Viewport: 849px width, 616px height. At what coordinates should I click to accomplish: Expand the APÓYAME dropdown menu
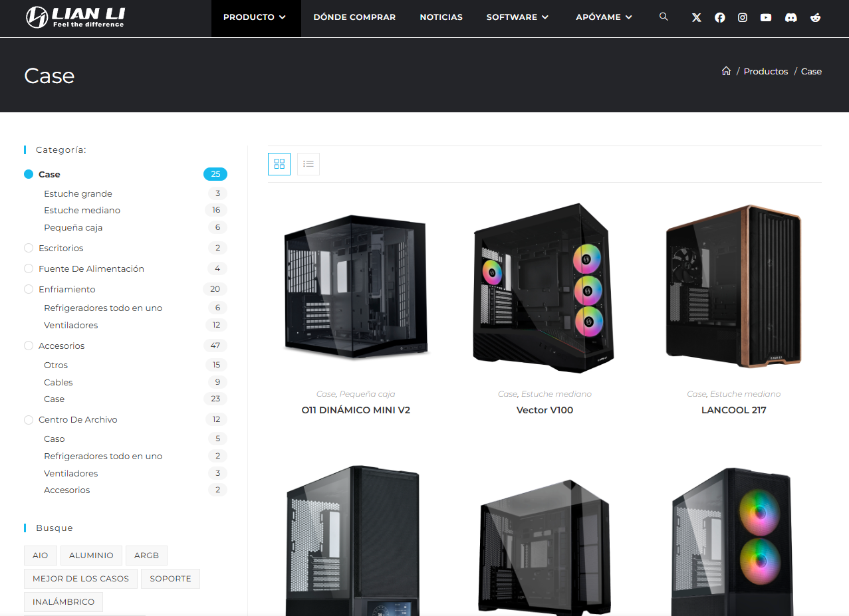click(604, 17)
